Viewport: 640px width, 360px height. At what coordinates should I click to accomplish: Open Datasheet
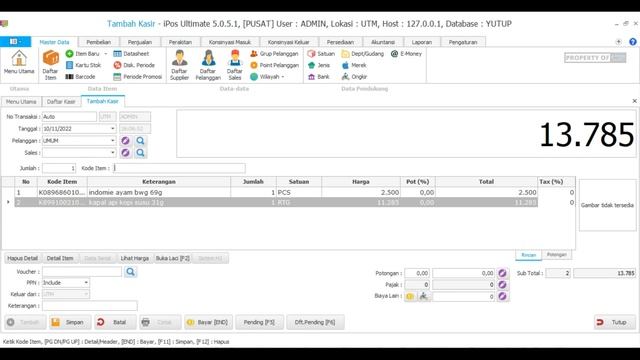pos(131,53)
